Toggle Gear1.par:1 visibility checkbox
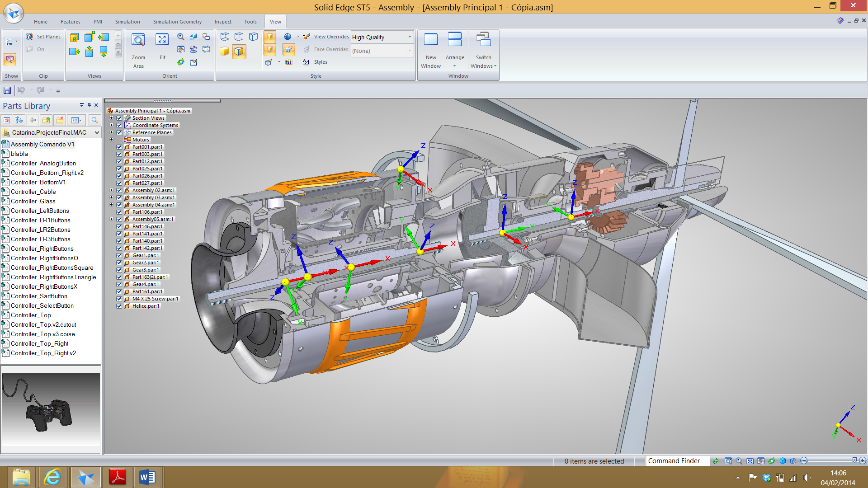Screen dimensions: 868x488 tap(119, 255)
